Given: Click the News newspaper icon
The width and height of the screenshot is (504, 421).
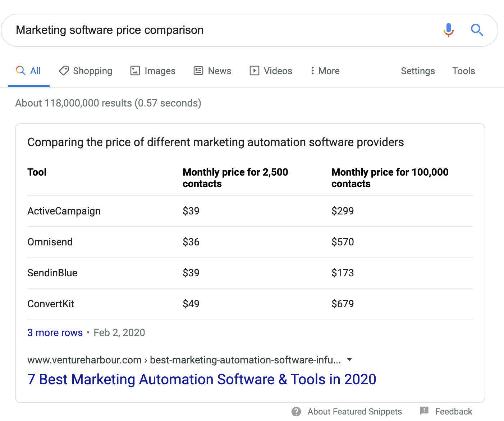Looking at the screenshot, I should click(198, 71).
